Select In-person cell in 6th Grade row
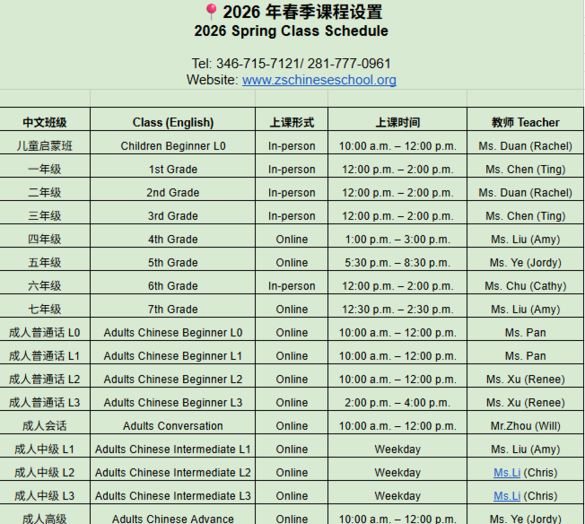Screen dimensions: 585x524 [292, 283]
